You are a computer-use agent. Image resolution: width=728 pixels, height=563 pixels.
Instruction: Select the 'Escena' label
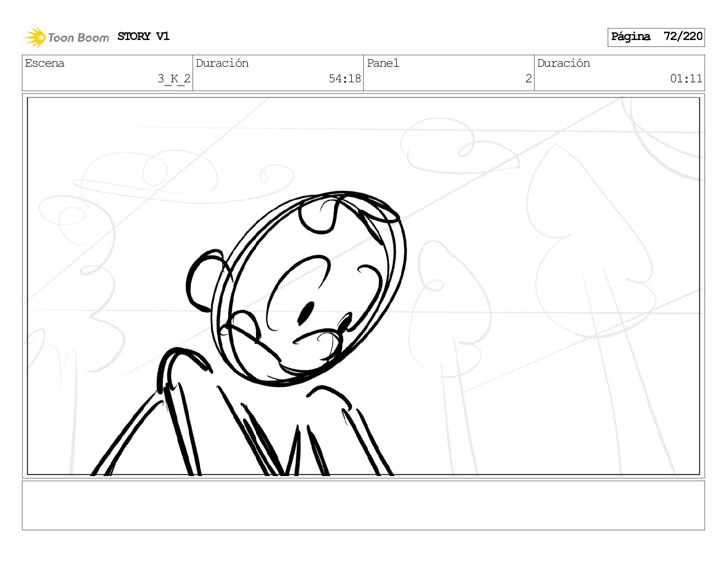point(45,63)
